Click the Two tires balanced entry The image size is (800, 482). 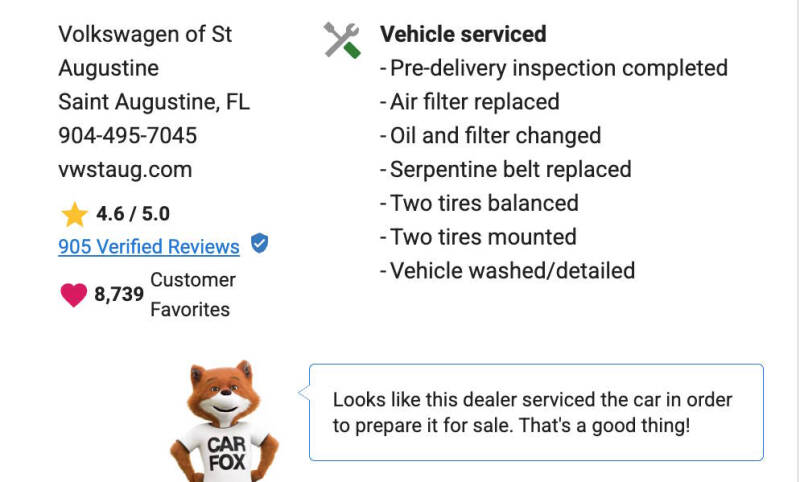click(480, 203)
